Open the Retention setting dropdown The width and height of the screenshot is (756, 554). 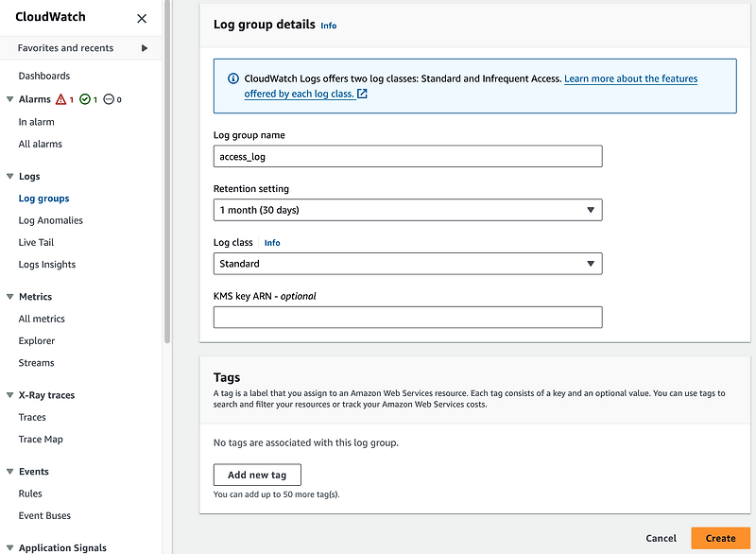tap(407, 210)
